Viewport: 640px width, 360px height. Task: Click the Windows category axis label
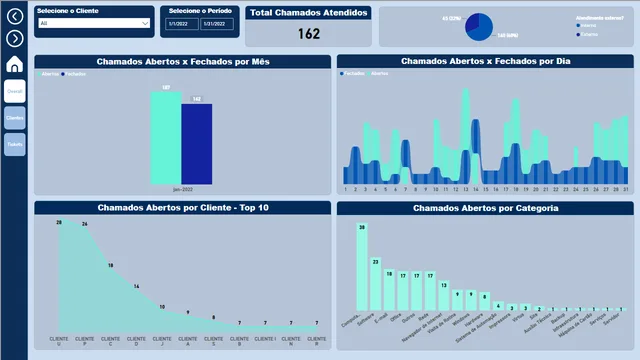pos(461,319)
